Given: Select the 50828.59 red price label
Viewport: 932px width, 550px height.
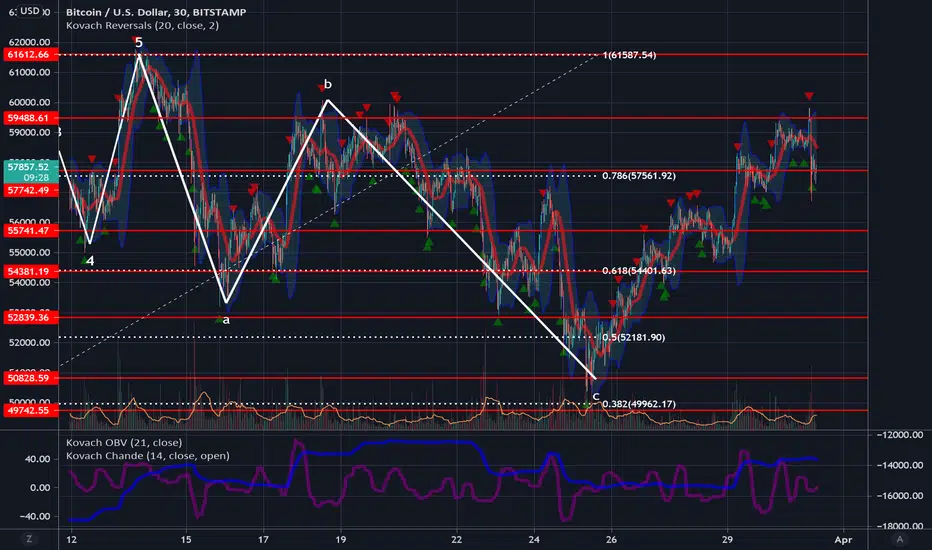Looking at the screenshot, I should [30, 378].
